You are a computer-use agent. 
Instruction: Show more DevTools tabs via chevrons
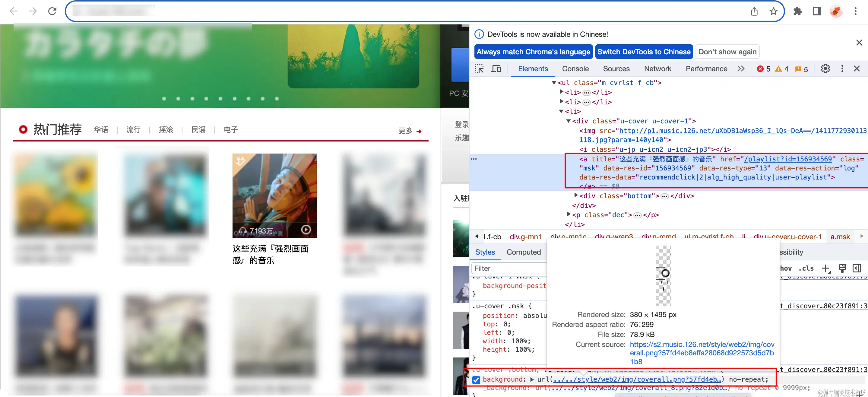[x=741, y=69]
